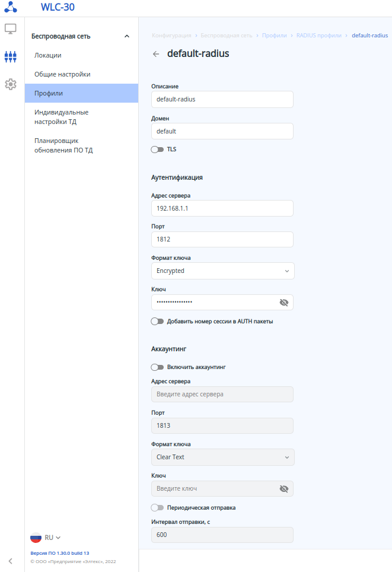The width and height of the screenshot is (392, 572).
Task: Open the monitoring display icon
Action: pyautogui.click(x=10, y=28)
